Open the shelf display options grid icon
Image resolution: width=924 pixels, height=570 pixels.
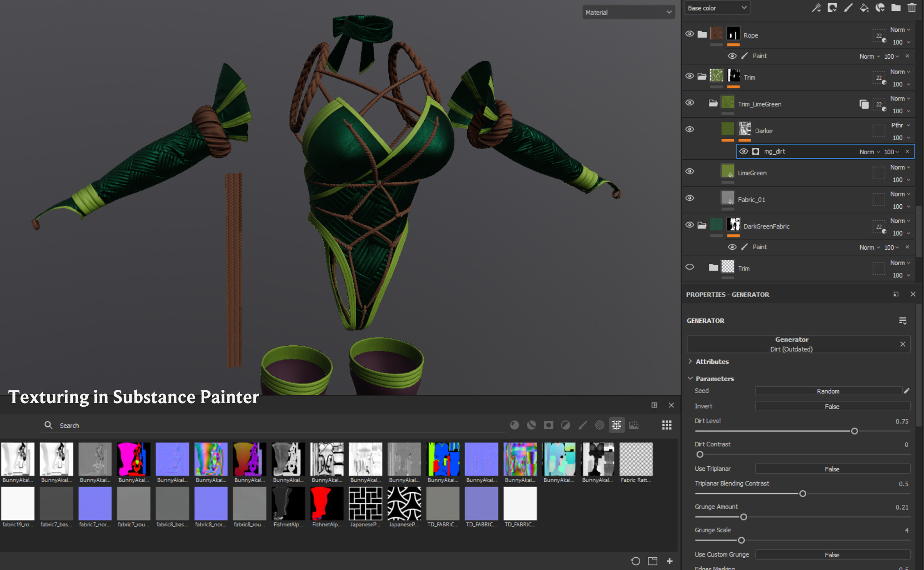coord(666,425)
